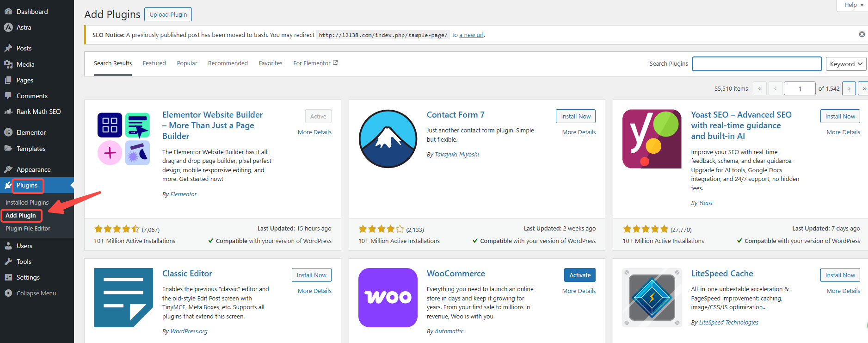Viewport: 868px width, 343px height.
Task: Focus the Search Plugins input field
Action: 756,64
